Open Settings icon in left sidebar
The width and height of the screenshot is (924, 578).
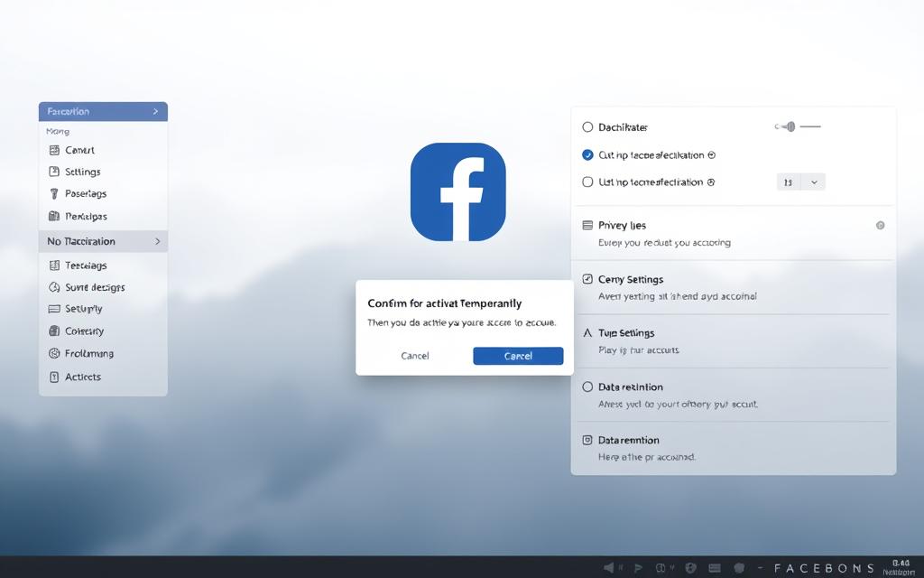click(54, 172)
